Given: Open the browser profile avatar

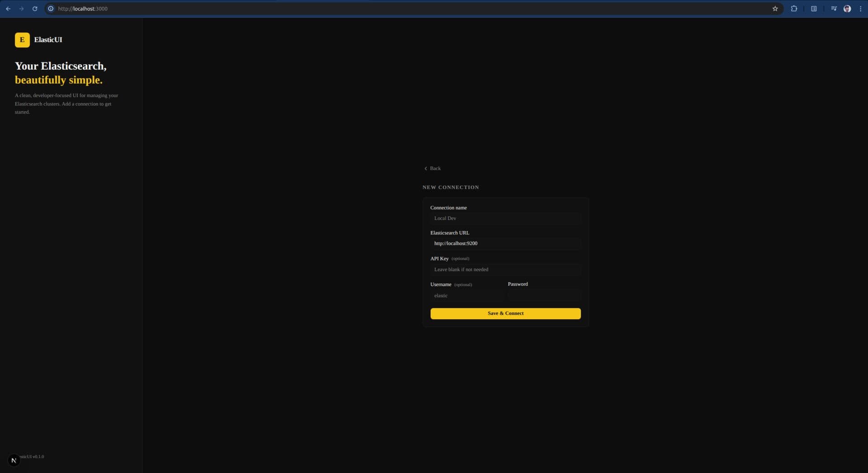Looking at the screenshot, I should 847,9.
